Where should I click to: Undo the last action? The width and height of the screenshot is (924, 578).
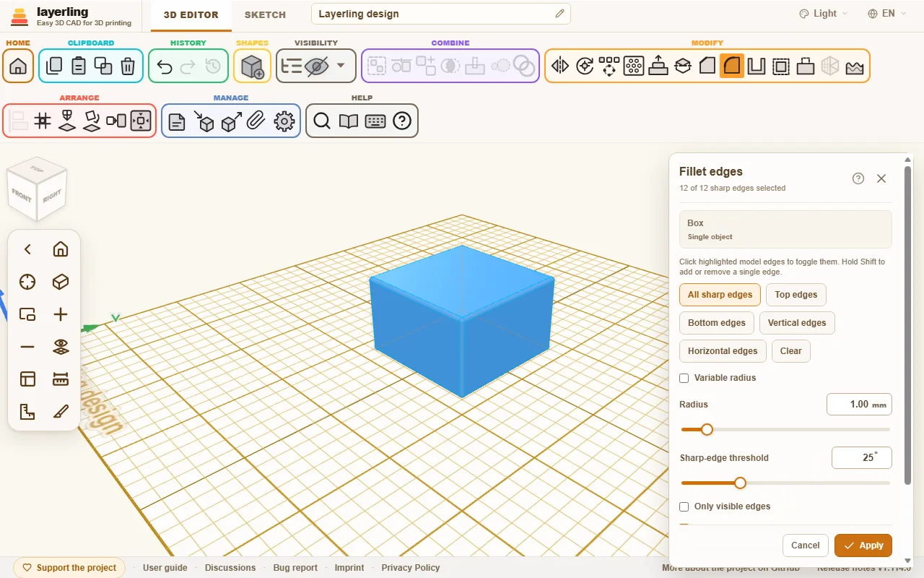coord(164,66)
